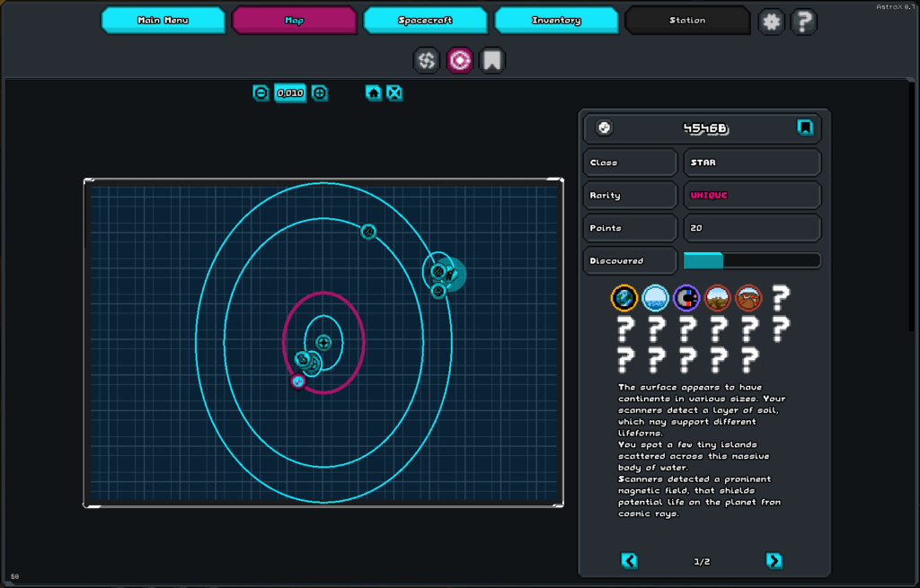Click the Main Menu button
The height and width of the screenshot is (588, 920).
[x=163, y=20]
